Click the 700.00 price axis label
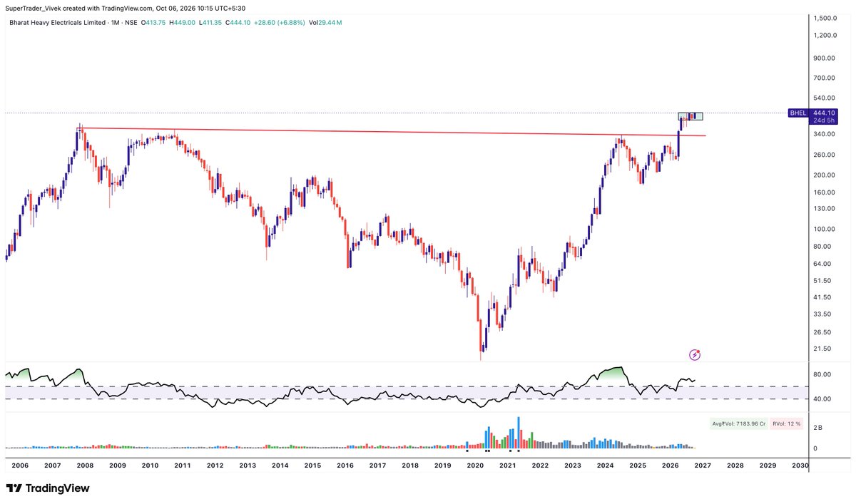This screenshot has height=504, width=856. [x=824, y=78]
